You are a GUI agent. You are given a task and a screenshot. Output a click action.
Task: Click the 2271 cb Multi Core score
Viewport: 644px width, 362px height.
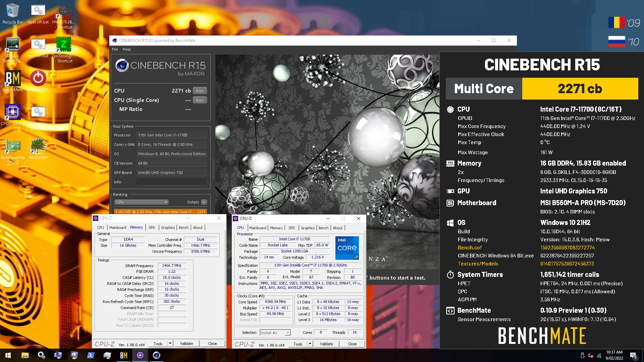(580, 89)
